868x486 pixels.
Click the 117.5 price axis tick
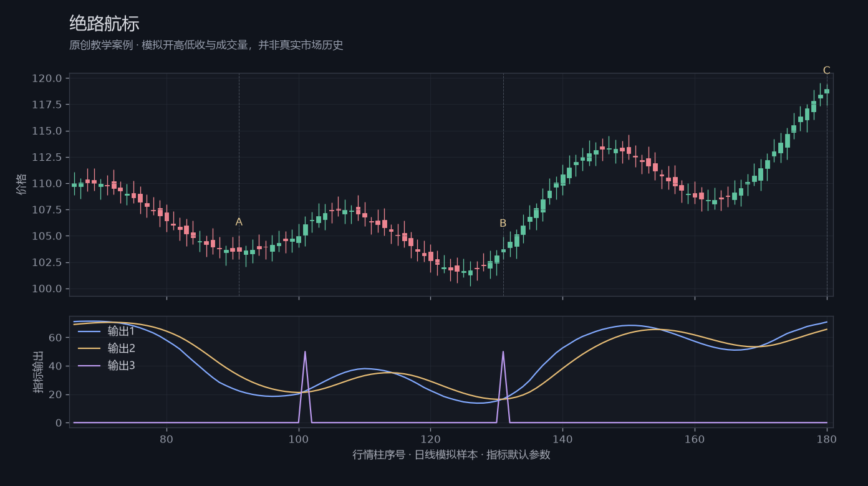click(47, 105)
